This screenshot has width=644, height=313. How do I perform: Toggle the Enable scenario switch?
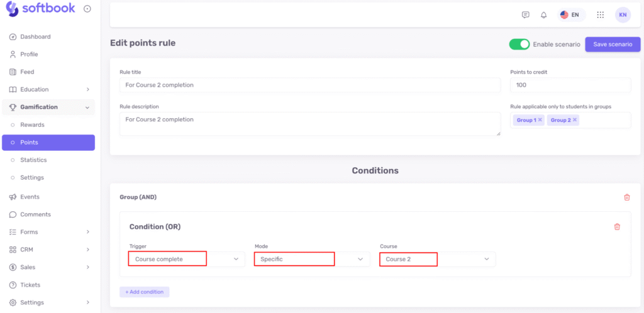click(519, 45)
